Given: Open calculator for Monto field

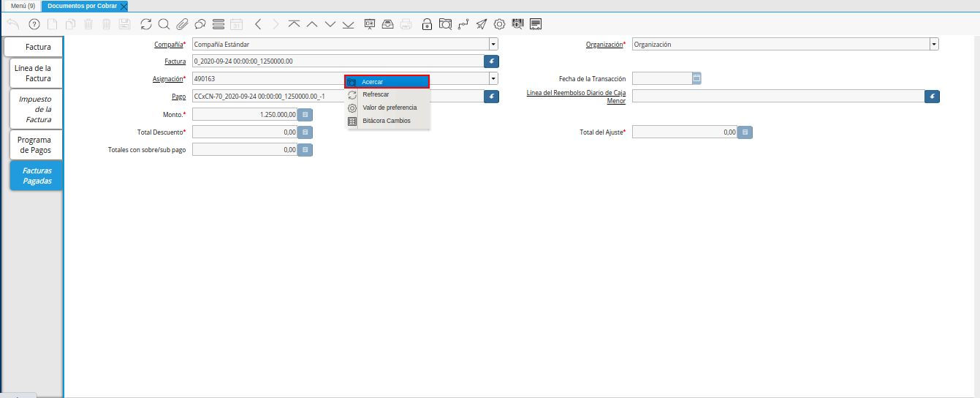Looking at the screenshot, I should (x=305, y=115).
